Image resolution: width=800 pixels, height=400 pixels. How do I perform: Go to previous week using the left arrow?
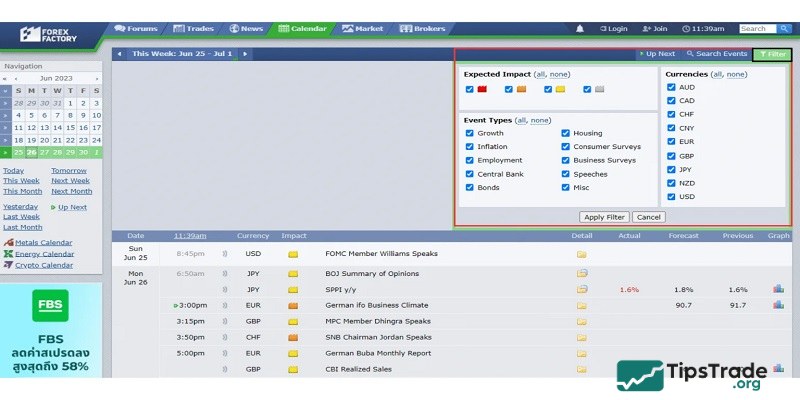pyautogui.click(x=120, y=54)
